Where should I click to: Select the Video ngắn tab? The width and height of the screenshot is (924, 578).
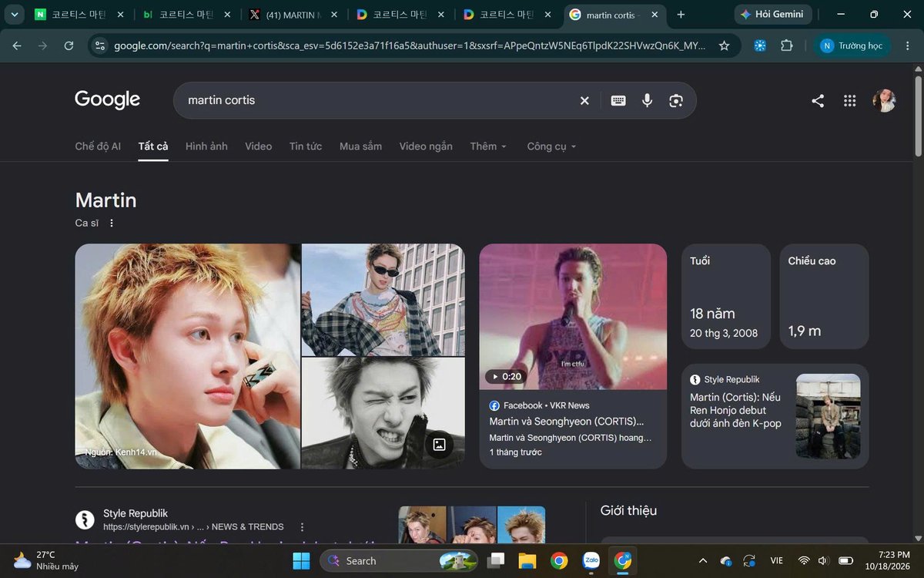426,146
